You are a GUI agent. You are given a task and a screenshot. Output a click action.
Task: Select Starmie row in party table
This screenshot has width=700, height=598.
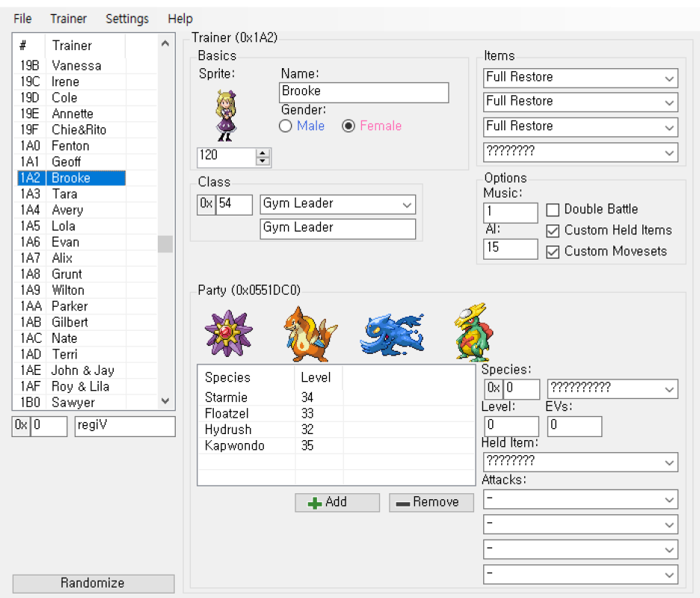tap(336, 397)
